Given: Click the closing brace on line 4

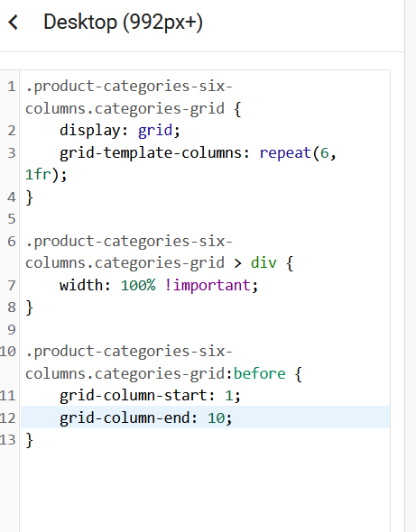Looking at the screenshot, I should 30,197.
